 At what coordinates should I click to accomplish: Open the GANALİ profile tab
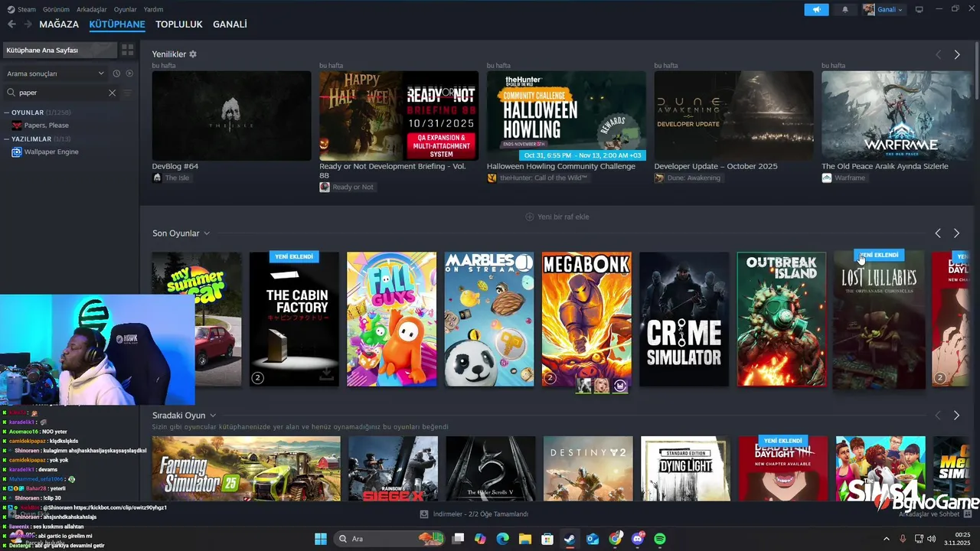[230, 24]
